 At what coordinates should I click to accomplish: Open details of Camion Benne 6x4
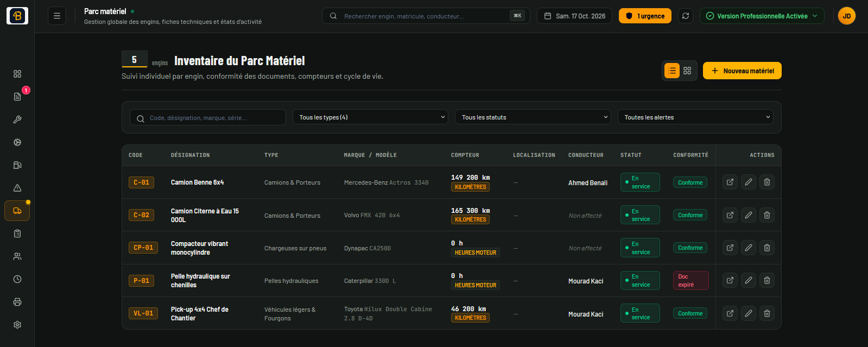(x=730, y=182)
